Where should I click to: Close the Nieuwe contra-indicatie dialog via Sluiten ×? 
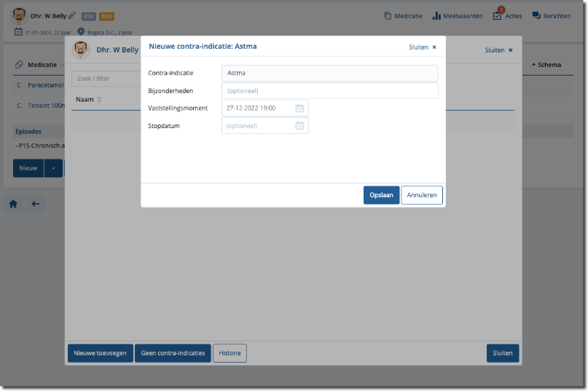click(x=423, y=47)
